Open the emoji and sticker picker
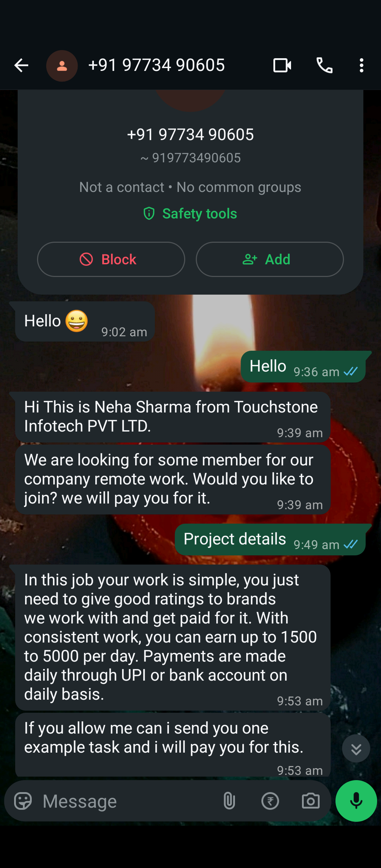This screenshot has width=381, height=868. tap(23, 801)
